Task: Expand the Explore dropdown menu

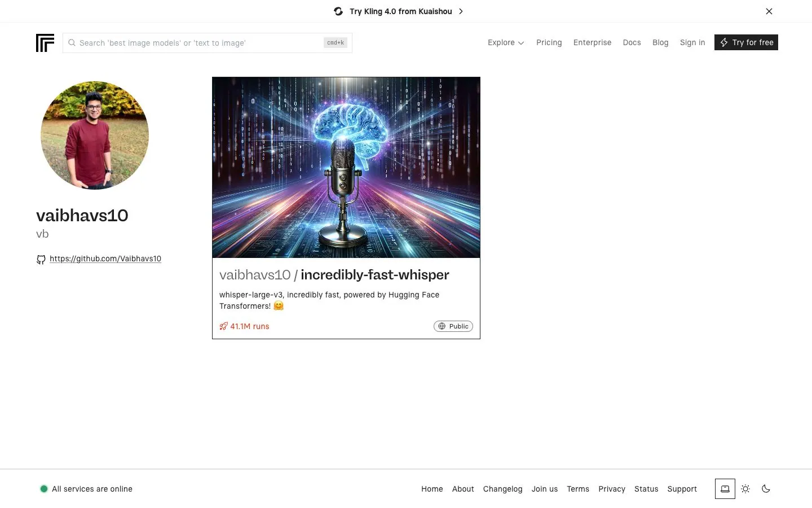Action: pyautogui.click(x=506, y=42)
